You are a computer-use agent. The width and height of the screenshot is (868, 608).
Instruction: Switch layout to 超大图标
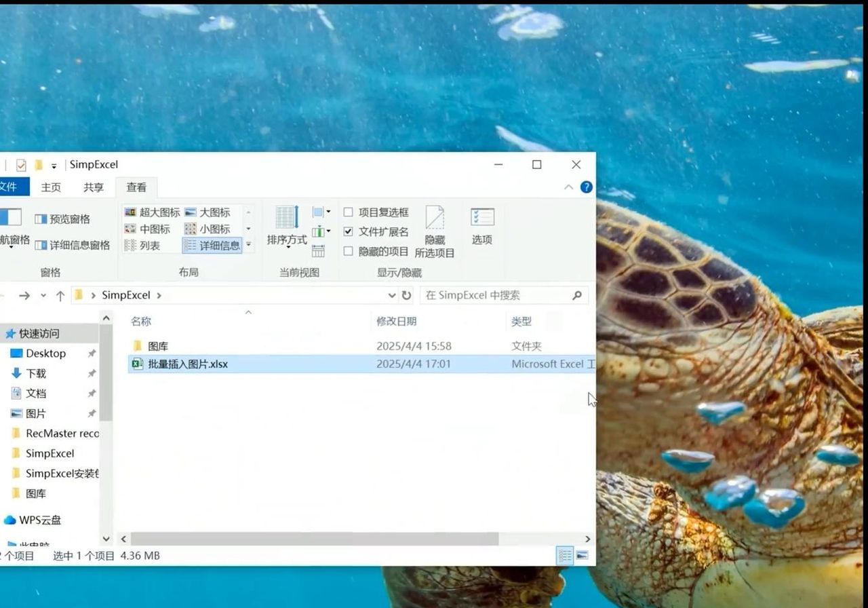coord(153,212)
